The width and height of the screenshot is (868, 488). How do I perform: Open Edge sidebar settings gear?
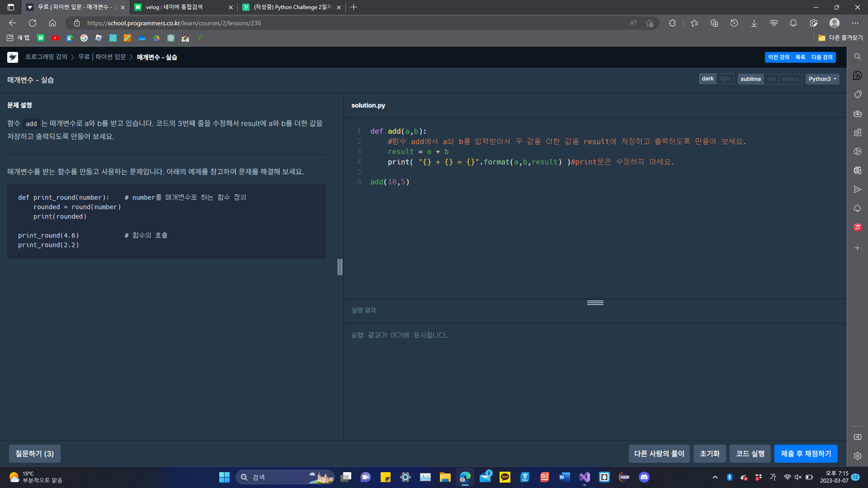(857, 456)
